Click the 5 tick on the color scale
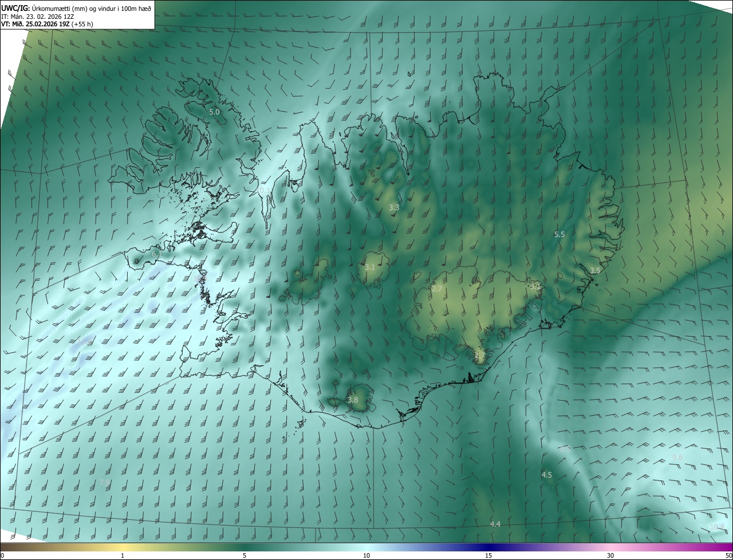This screenshot has width=733, height=560. [x=245, y=555]
